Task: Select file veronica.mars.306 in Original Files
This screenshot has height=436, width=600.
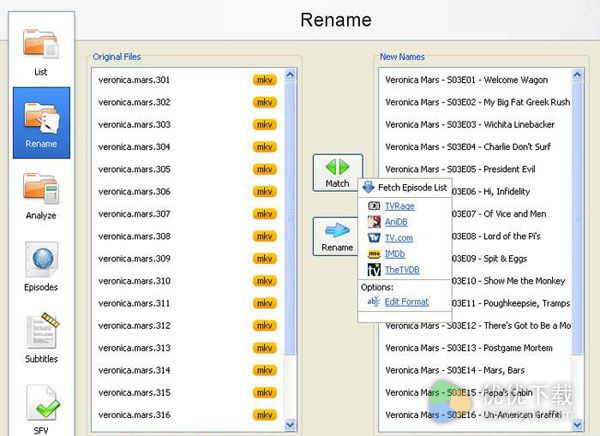Action: [x=188, y=191]
